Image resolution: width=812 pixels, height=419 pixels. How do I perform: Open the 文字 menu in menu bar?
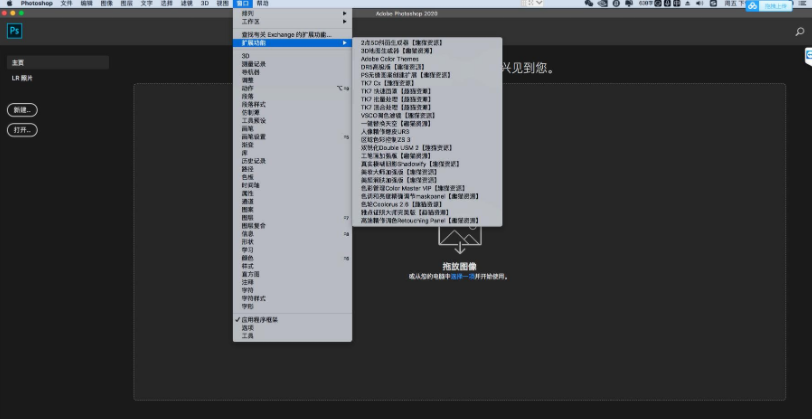coord(147,3)
